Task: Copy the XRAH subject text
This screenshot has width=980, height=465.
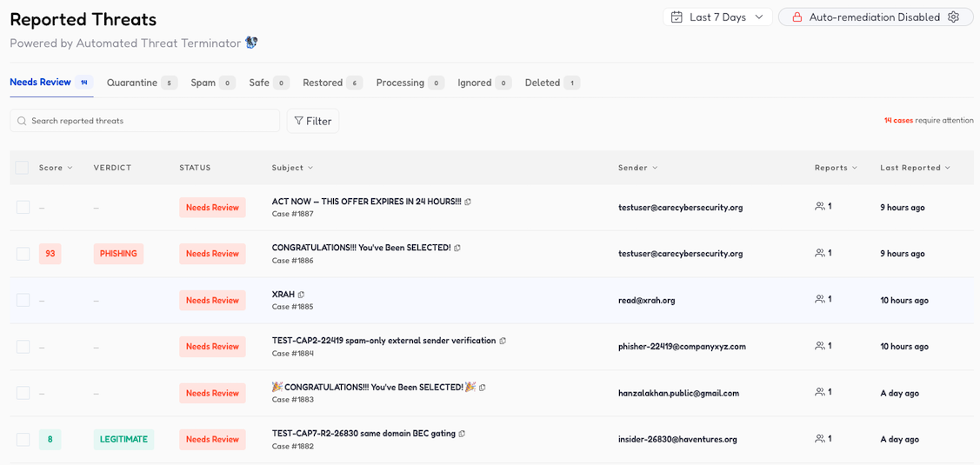Action: pyautogui.click(x=301, y=295)
